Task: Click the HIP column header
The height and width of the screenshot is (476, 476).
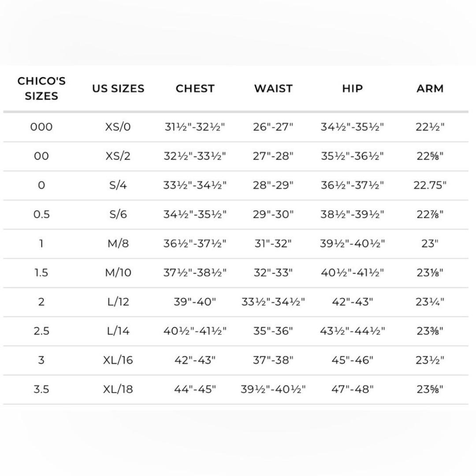Action: tap(352, 88)
